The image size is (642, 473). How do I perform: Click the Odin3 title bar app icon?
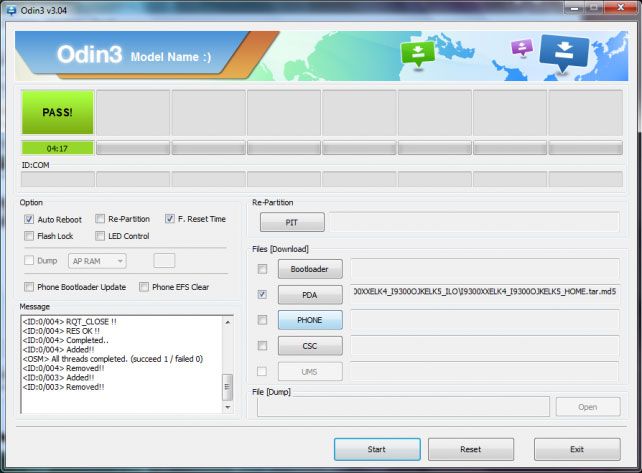point(11,10)
